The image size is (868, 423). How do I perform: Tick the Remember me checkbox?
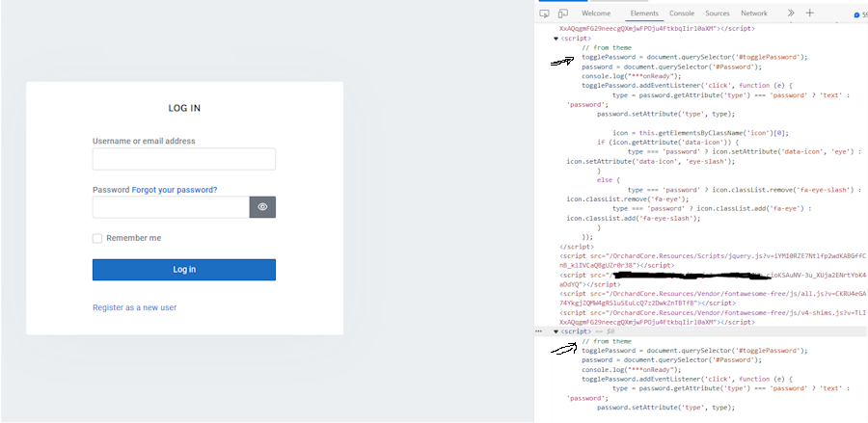(x=97, y=238)
